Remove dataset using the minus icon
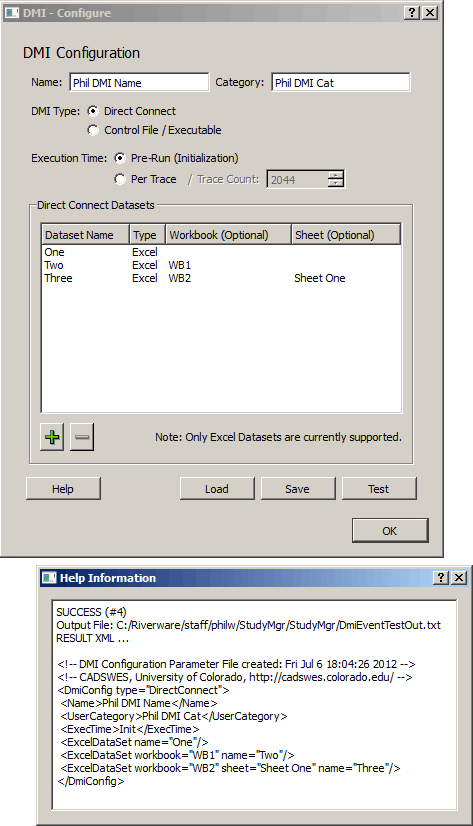The image size is (473, 826). click(x=82, y=437)
